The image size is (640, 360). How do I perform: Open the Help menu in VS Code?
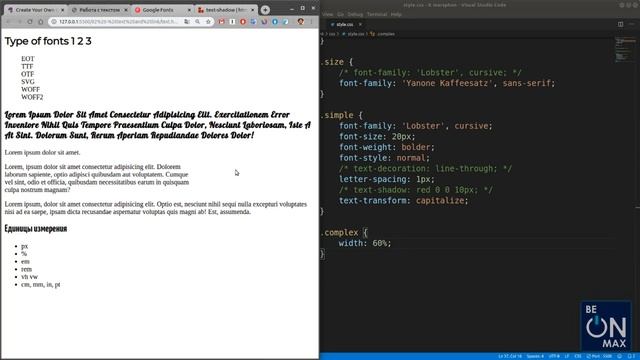point(396,14)
